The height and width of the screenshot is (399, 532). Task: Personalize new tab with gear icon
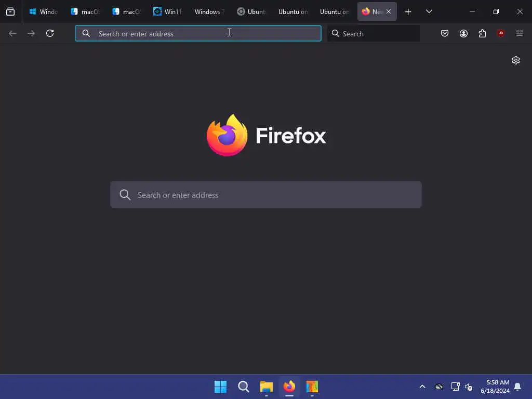click(516, 60)
